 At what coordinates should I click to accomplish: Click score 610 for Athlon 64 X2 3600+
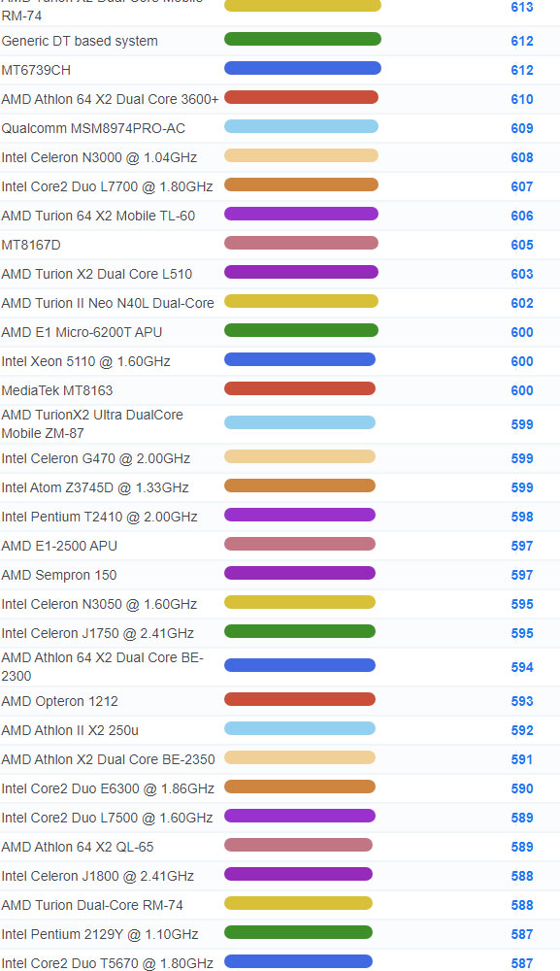pos(522,100)
